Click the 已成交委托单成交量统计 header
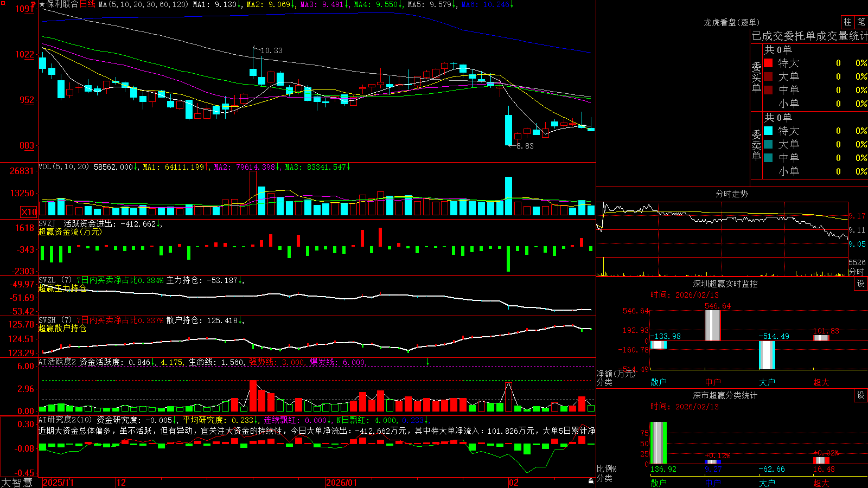 pyautogui.click(x=809, y=36)
